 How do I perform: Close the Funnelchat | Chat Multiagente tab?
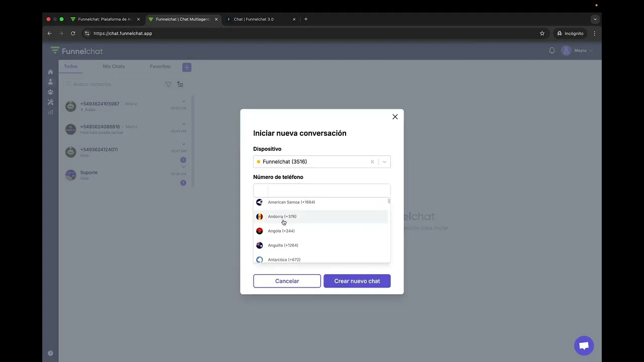click(x=216, y=19)
